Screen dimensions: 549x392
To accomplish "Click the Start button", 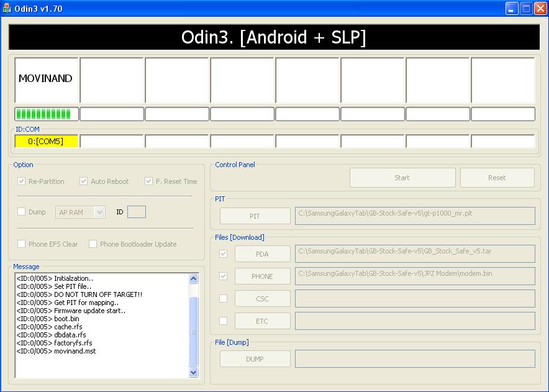I will tap(402, 178).
